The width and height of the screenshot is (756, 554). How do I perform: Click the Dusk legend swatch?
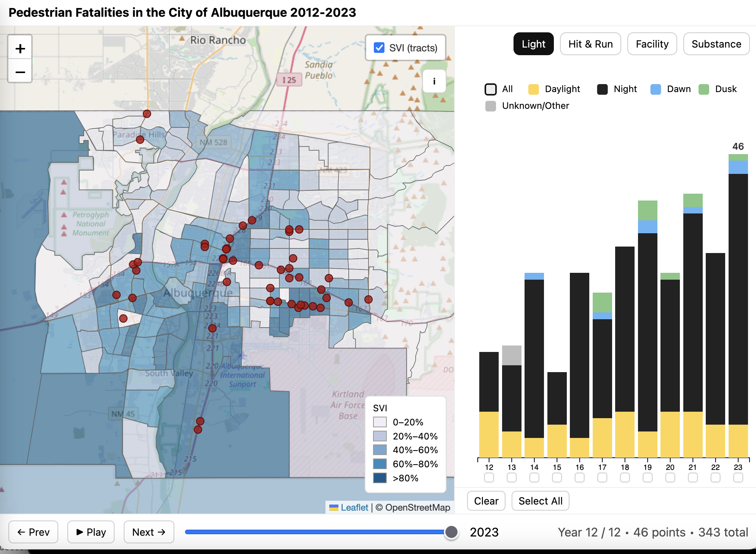[704, 89]
